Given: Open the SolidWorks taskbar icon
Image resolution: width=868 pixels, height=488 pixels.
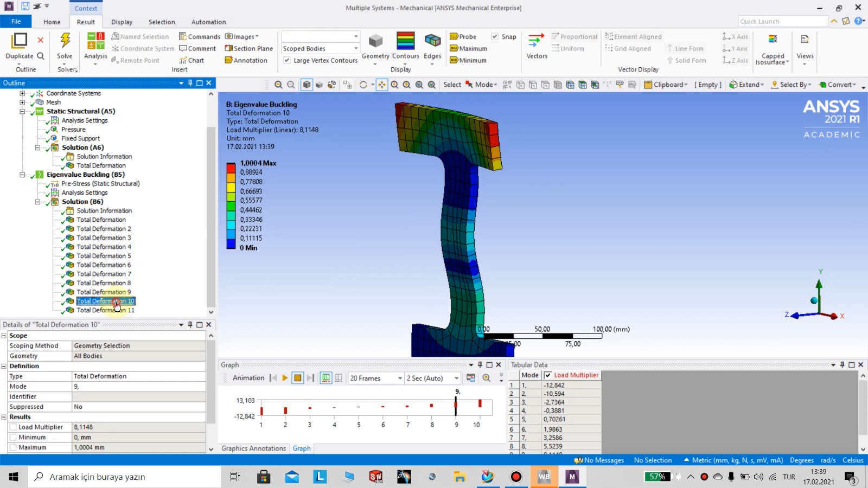Looking at the screenshot, I should point(375,477).
